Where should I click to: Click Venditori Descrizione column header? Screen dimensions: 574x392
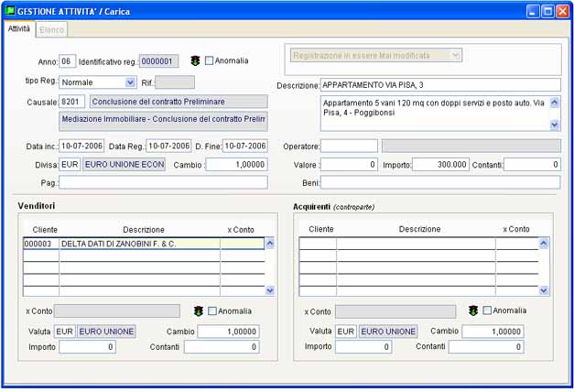[x=144, y=230]
